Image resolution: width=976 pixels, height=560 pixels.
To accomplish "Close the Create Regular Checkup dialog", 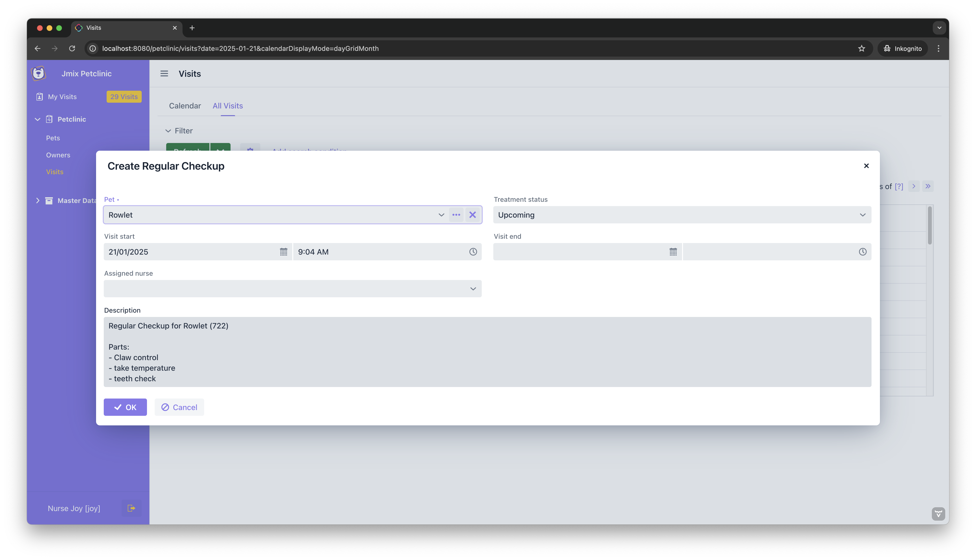I will point(866,166).
